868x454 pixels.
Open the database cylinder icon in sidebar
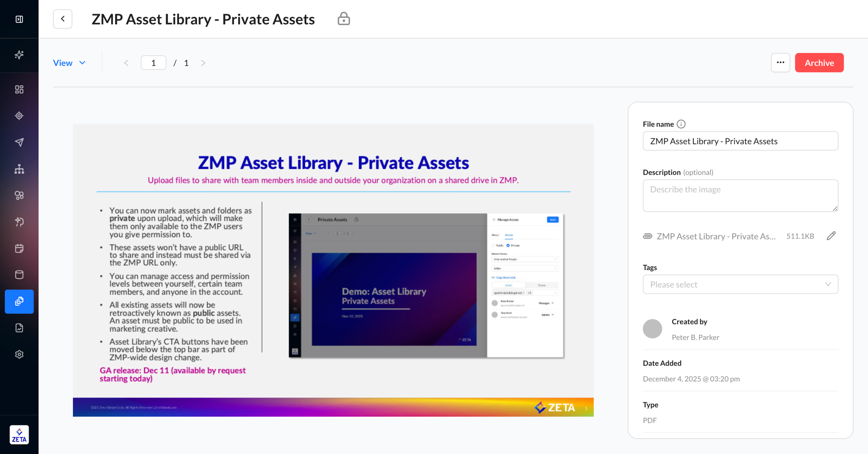point(19,275)
